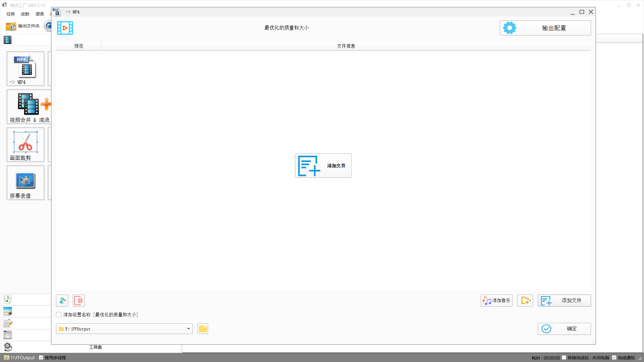This screenshot has width=644, height=362.
Task: Click F:\FFOutput folder in status bar
Action: tap(19, 358)
